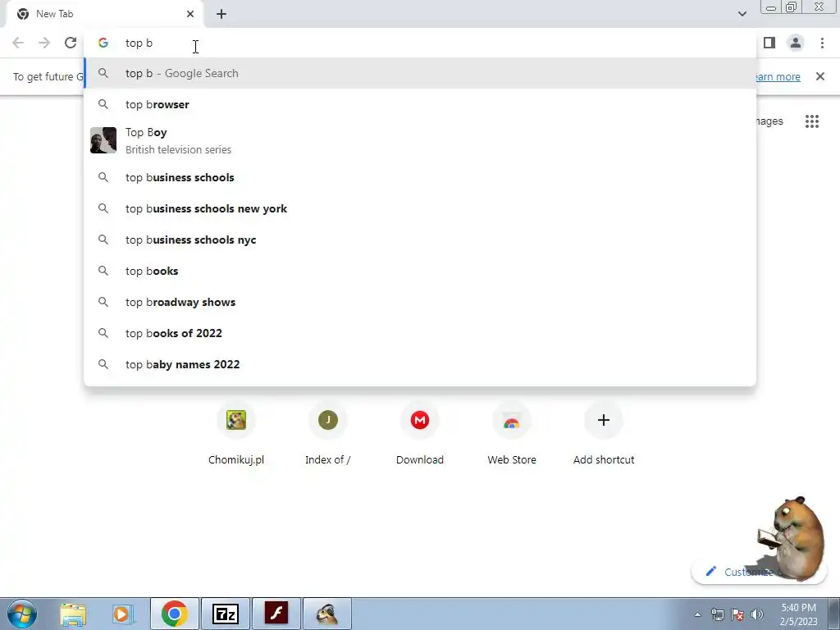Open the Google apps grid
The image size is (840, 630).
click(x=812, y=121)
